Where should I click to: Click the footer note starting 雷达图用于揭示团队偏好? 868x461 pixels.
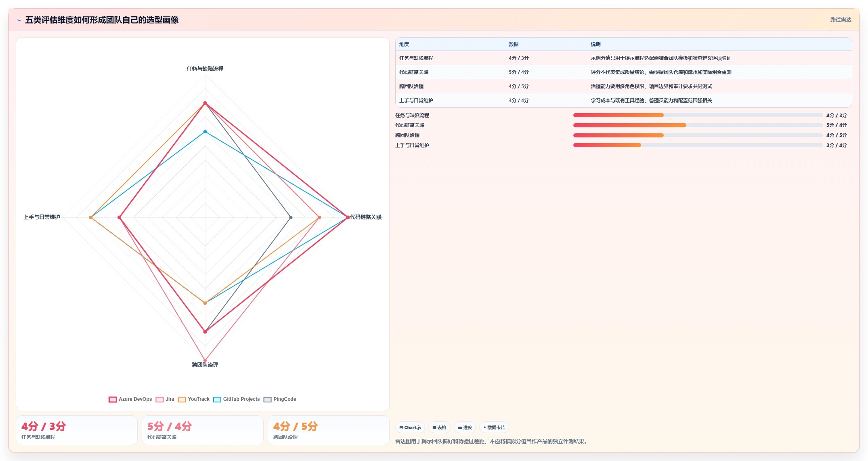492,441
